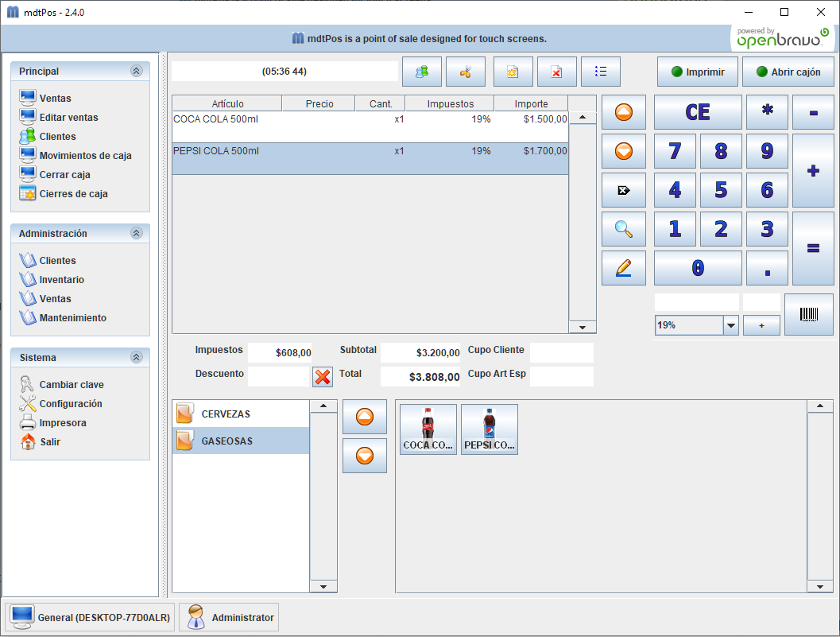Click the keypad equals key
This screenshot has width=840, height=637.
click(813, 248)
